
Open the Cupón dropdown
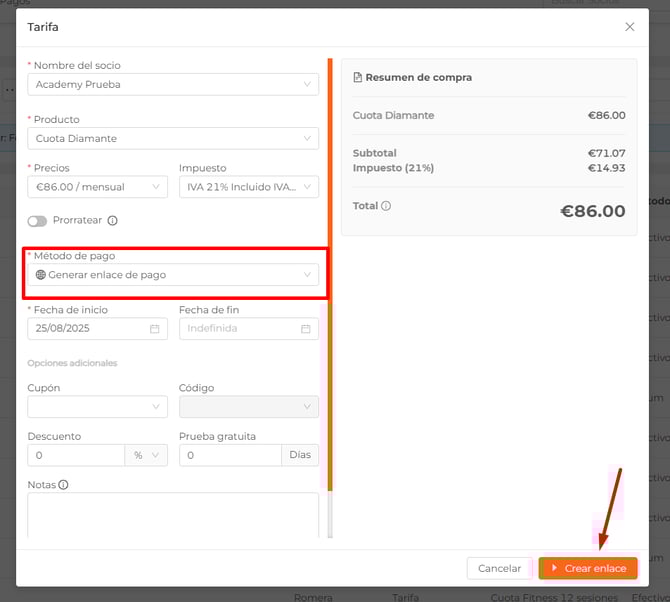[x=98, y=407]
